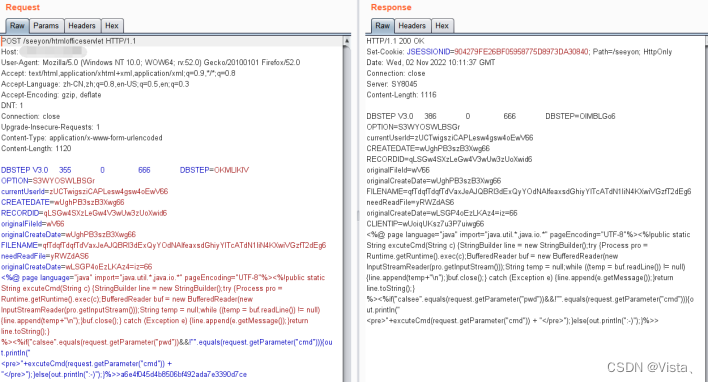
Task: Click the request needReadFile=yRWZdAS6 line
Action: click(45, 256)
